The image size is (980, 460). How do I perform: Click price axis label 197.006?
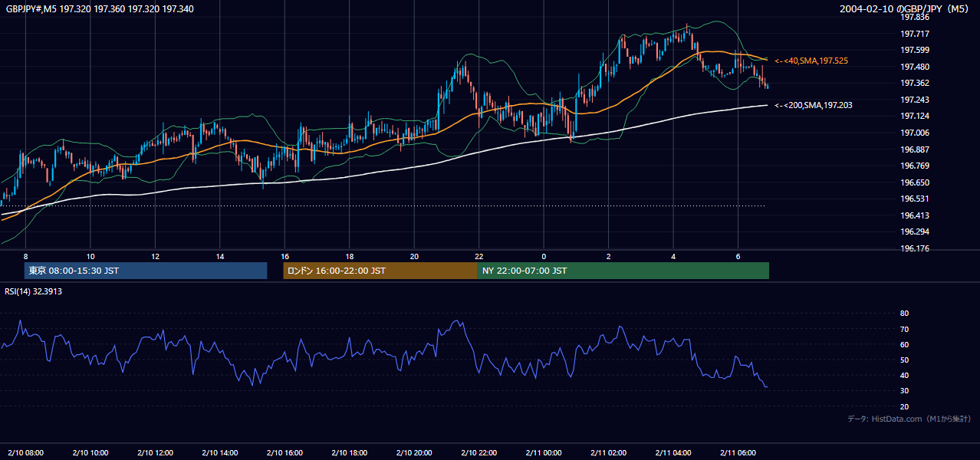pos(914,133)
